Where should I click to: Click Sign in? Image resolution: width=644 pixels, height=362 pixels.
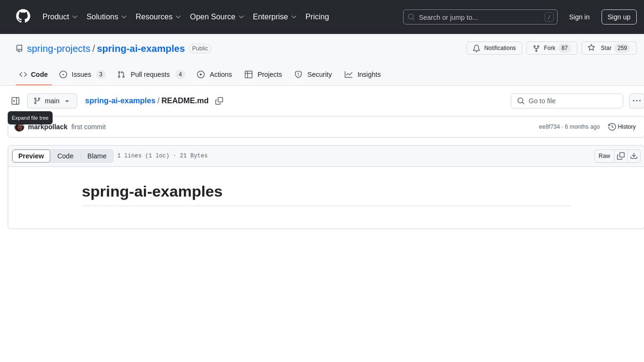tap(579, 17)
